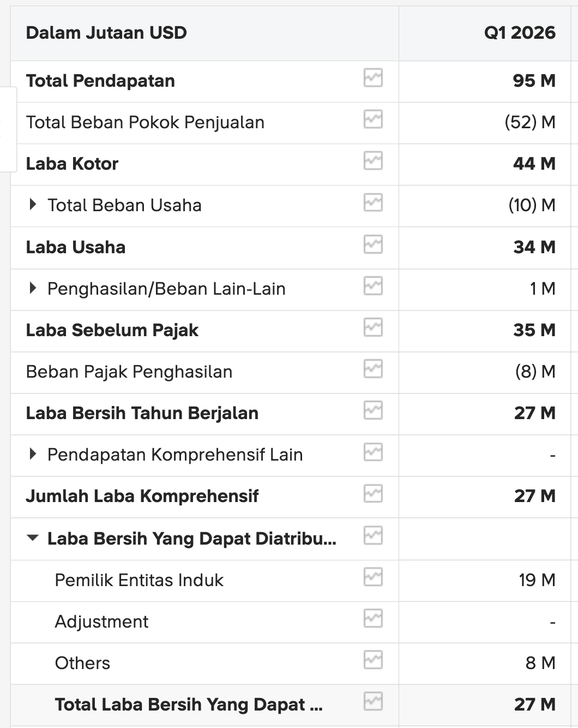Click the Total Pendapatan row label
Screen dimensions: 578x728
(x=100, y=81)
